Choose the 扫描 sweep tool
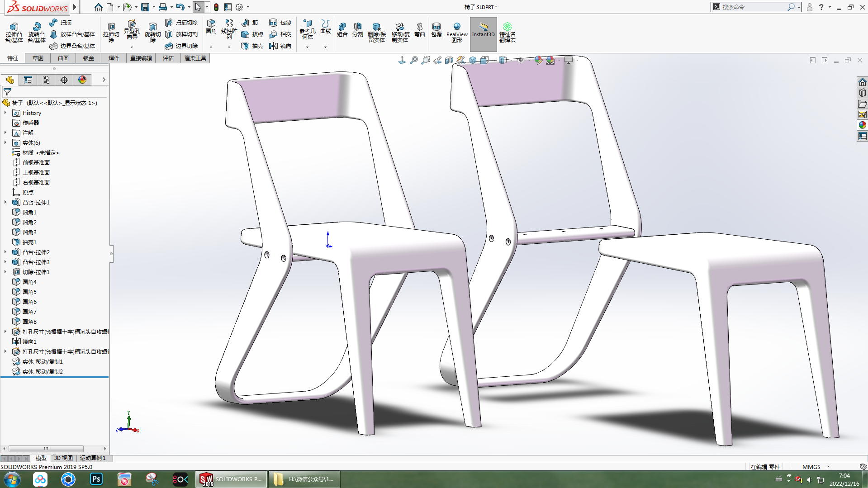This screenshot has width=868, height=488. 60,22
